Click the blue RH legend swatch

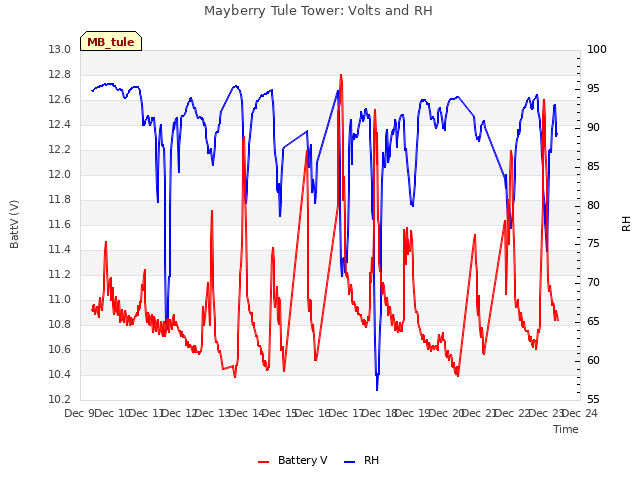tap(350, 462)
